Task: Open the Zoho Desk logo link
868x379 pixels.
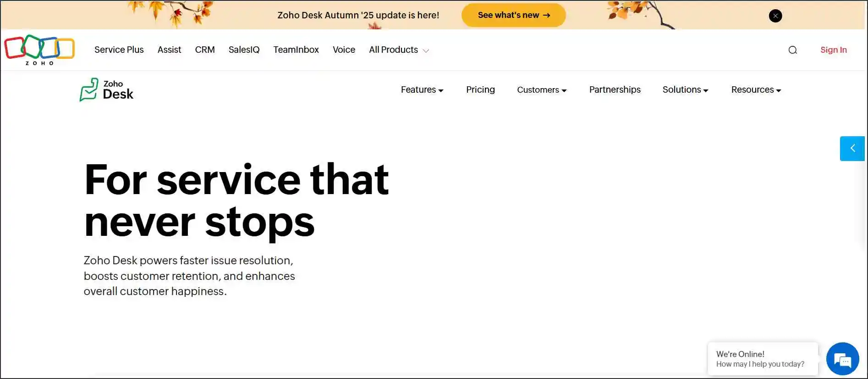Action: tap(106, 89)
